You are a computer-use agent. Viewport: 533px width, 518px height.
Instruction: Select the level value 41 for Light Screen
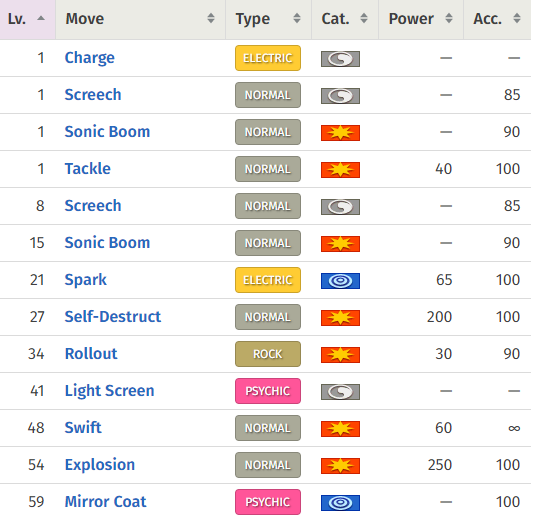click(37, 391)
